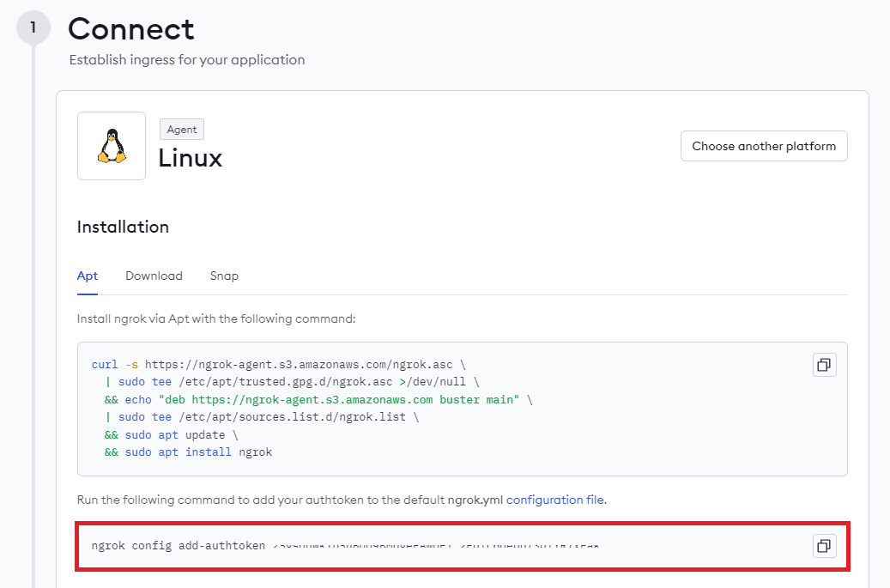Click the 'Install ngrok via Apt' instruction text
The width and height of the screenshot is (890, 588).
tap(216, 319)
